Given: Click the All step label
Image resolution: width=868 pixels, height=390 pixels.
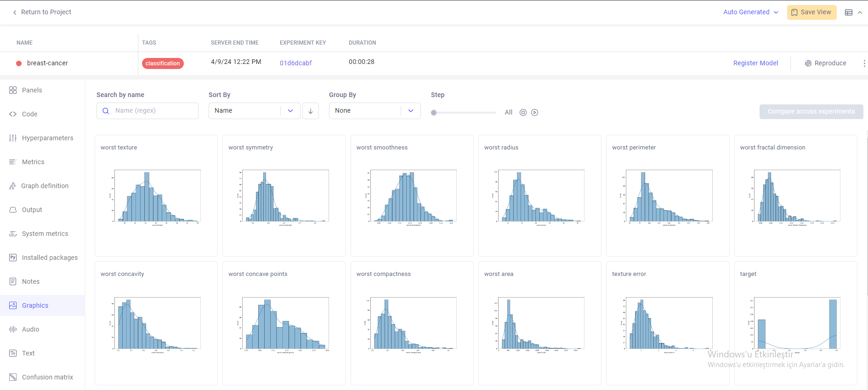Looking at the screenshot, I should [509, 112].
